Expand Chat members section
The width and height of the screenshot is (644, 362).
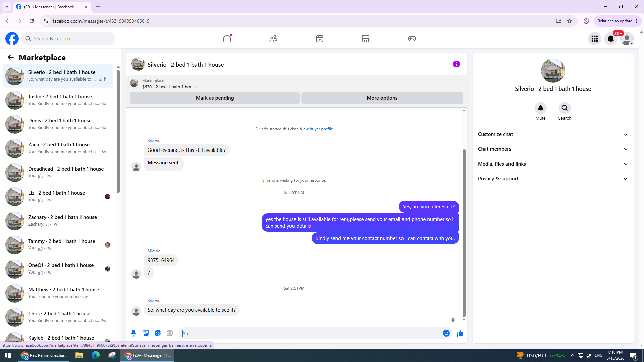(553, 149)
